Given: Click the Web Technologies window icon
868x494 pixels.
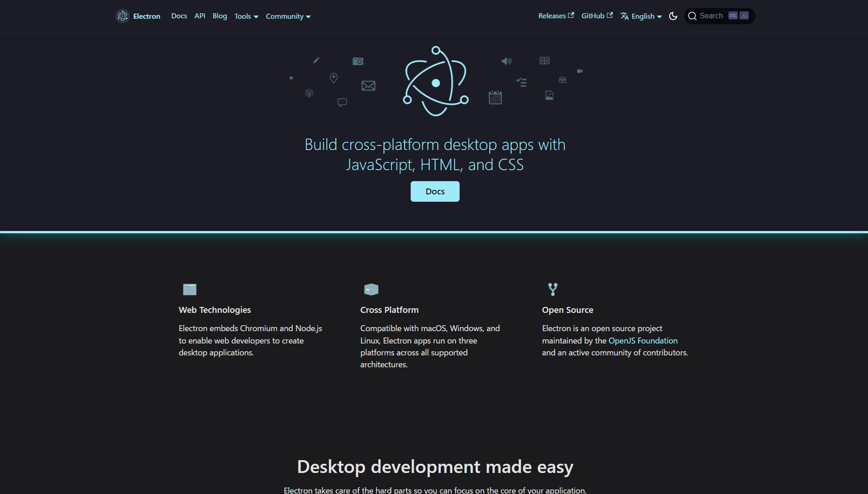Looking at the screenshot, I should point(189,289).
